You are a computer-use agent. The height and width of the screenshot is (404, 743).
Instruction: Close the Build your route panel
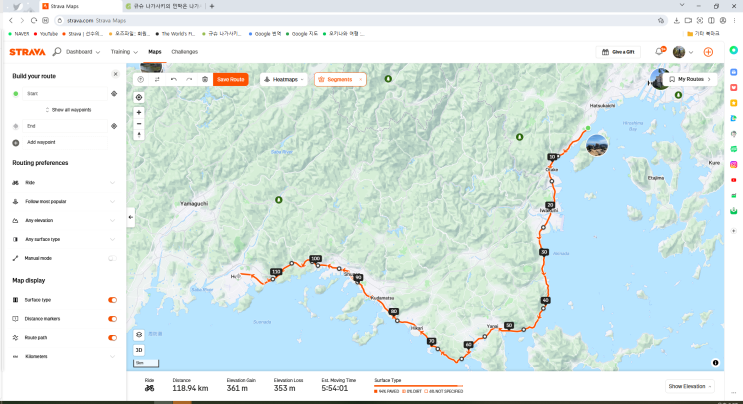(115, 74)
